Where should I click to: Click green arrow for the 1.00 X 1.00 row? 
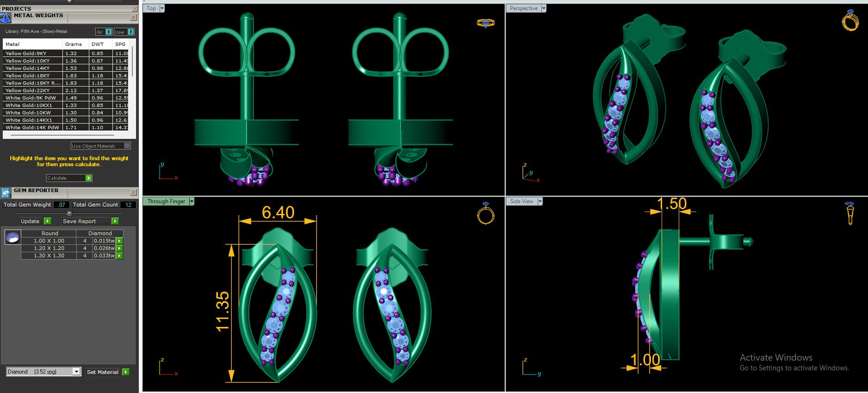119,241
